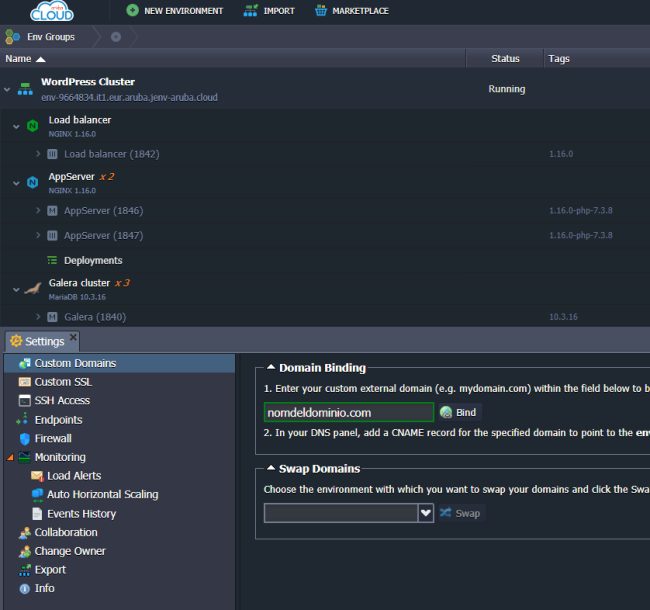Viewport: 650px width, 610px height.
Task: Open the Settings tab
Action: tap(41, 341)
